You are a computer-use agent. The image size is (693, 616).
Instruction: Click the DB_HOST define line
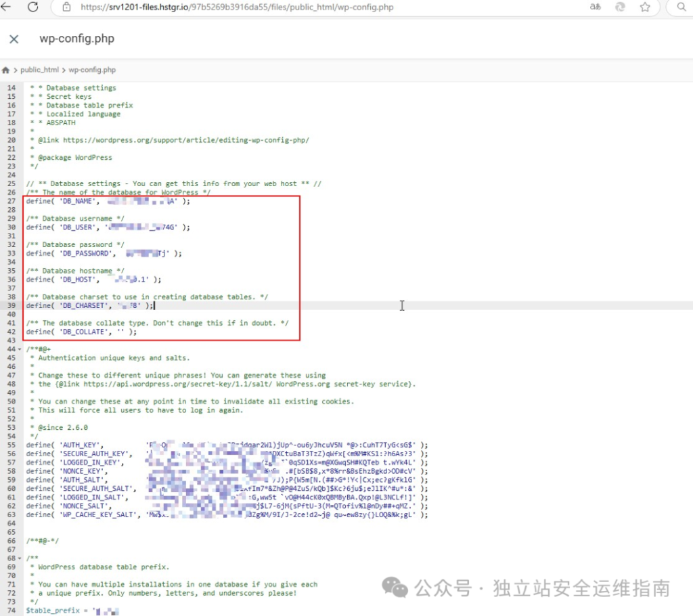pyautogui.click(x=93, y=280)
